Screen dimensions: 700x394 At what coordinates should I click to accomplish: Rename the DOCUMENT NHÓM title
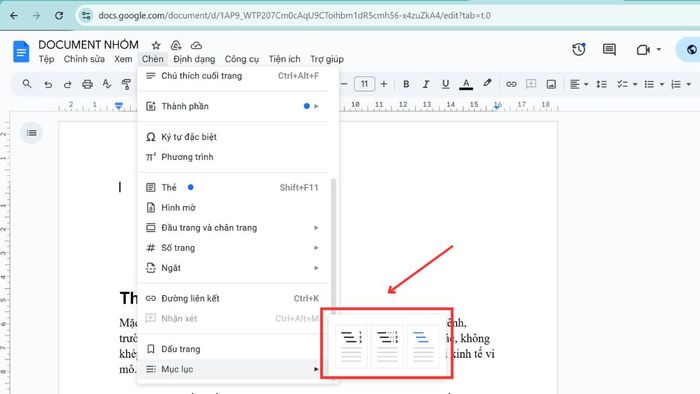click(x=88, y=45)
